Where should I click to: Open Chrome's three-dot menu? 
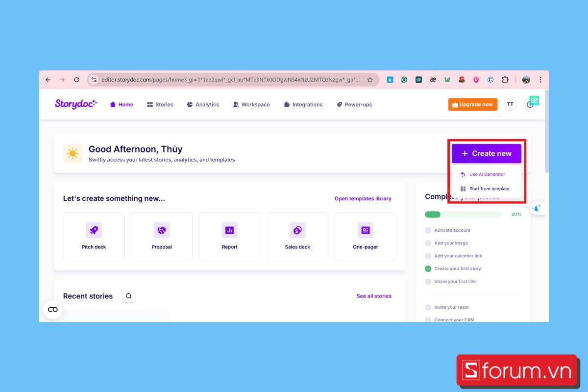point(540,80)
